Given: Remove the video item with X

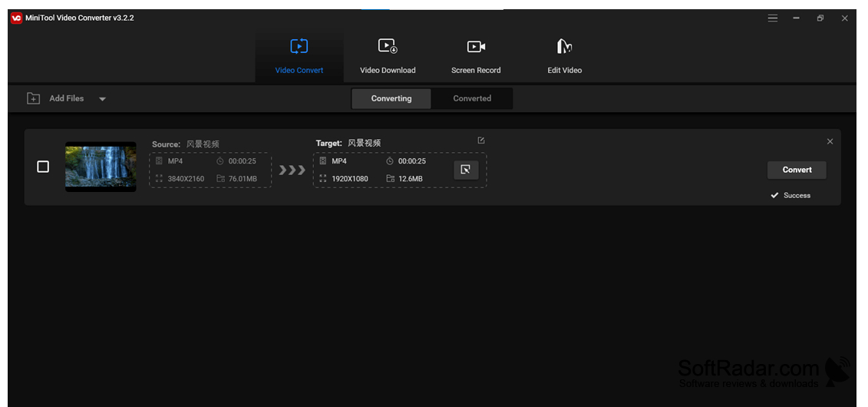Looking at the screenshot, I should coord(830,142).
